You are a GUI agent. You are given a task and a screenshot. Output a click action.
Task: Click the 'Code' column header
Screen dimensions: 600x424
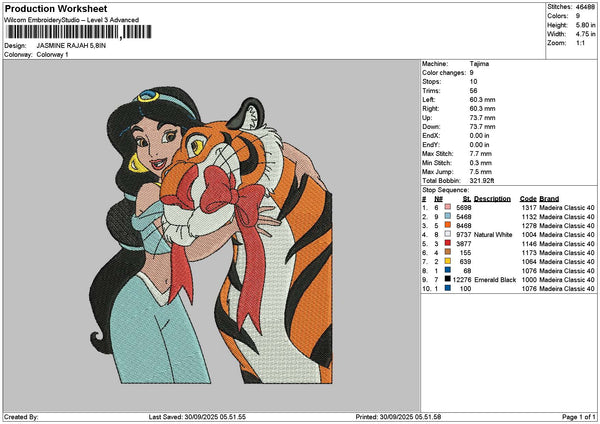[x=528, y=199]
